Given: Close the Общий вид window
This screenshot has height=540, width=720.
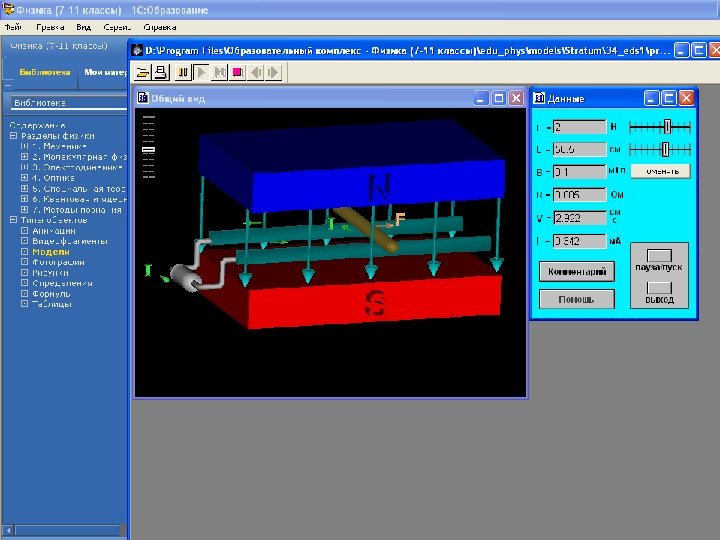Looking at the screenshot, I should pos(516,98).
